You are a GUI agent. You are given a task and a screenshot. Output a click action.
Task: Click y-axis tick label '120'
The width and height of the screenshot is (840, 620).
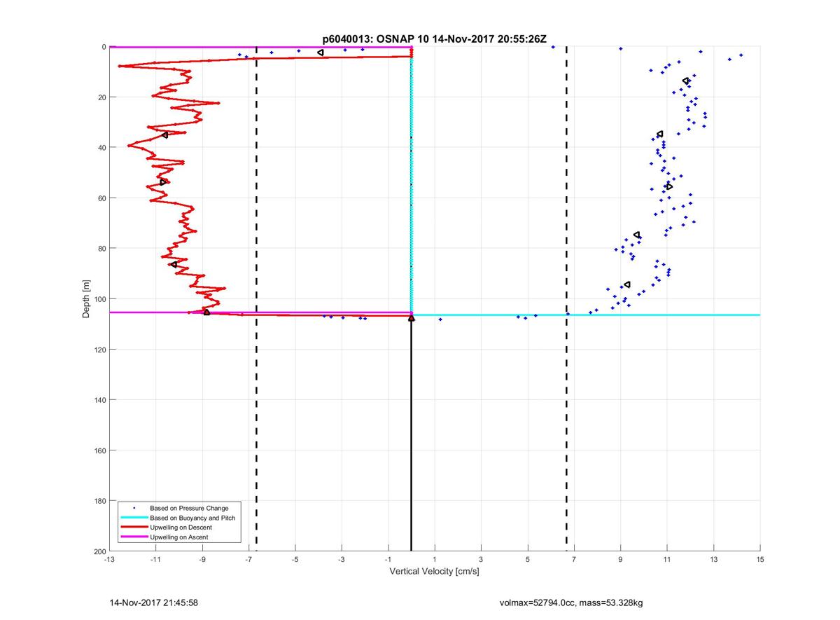pos(99,350)
